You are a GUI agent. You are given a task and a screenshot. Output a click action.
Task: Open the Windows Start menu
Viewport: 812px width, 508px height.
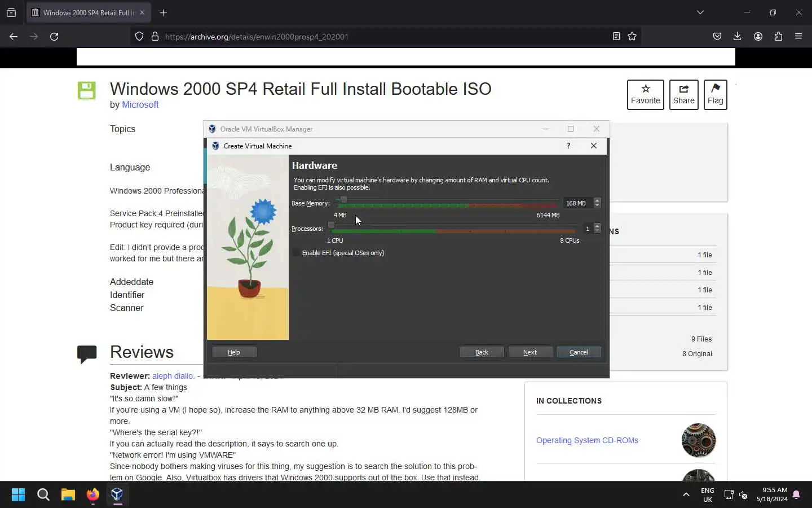coord(18,495)
